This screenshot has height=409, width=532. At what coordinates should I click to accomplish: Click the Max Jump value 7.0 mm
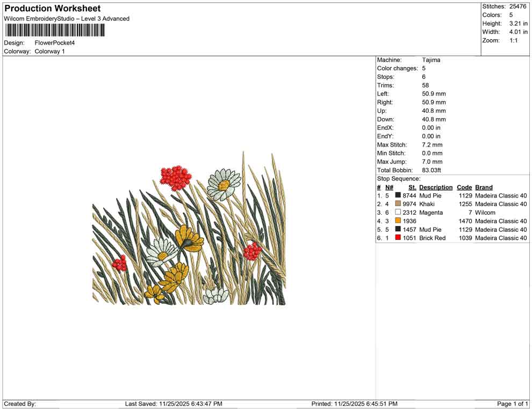[x=432, y=162]
